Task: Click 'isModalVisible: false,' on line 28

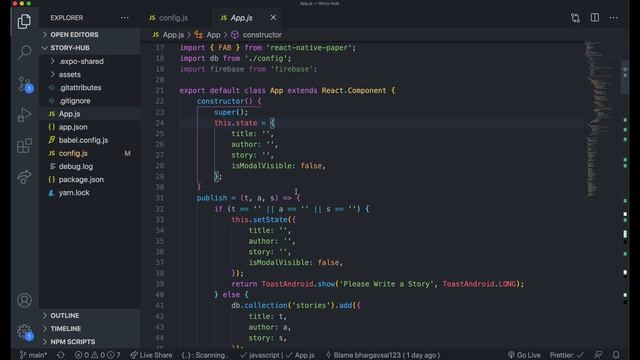Action: (x=278, y=166)
